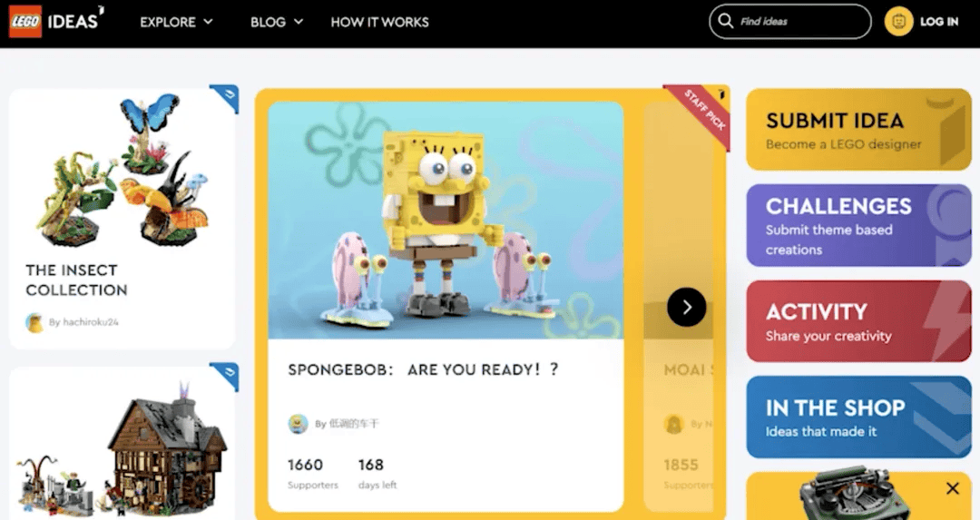Open the How It Works page
980x520 pixels.
(x=379, y=22)
